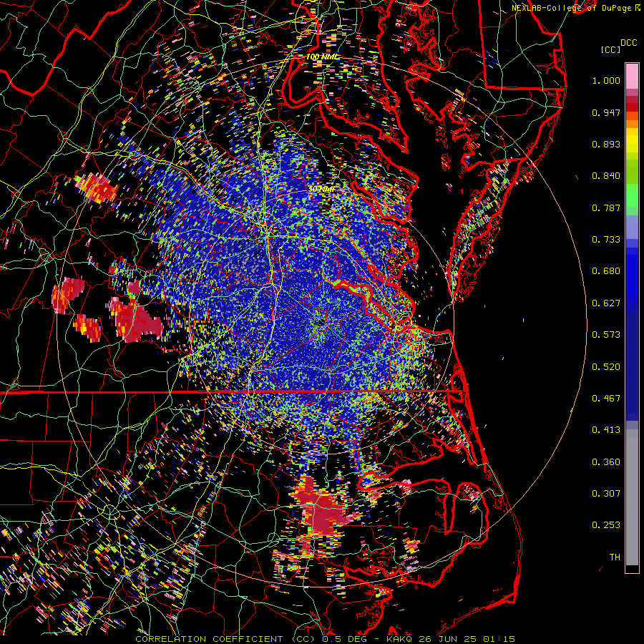Viewport: 644px width, 644px height.
Task: Select the 0.360 scale label
Action: click(606, 462)
